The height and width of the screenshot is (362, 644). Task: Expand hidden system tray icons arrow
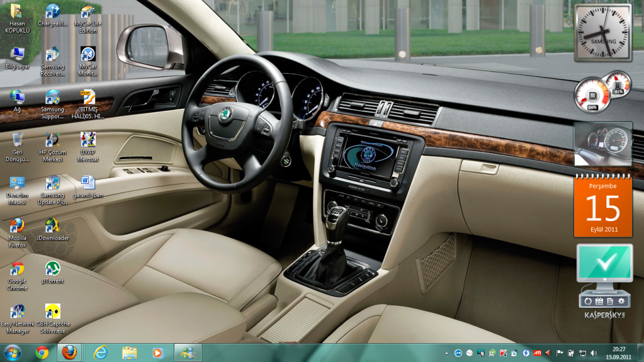tap(446, 353)
